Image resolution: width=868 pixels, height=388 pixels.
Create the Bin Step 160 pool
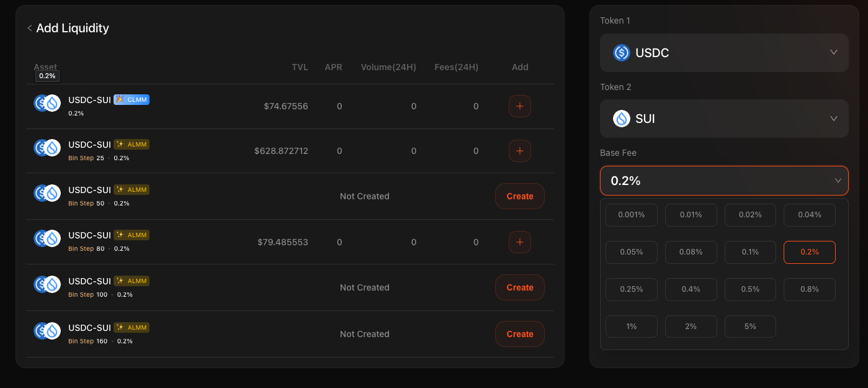coord(519,334)
